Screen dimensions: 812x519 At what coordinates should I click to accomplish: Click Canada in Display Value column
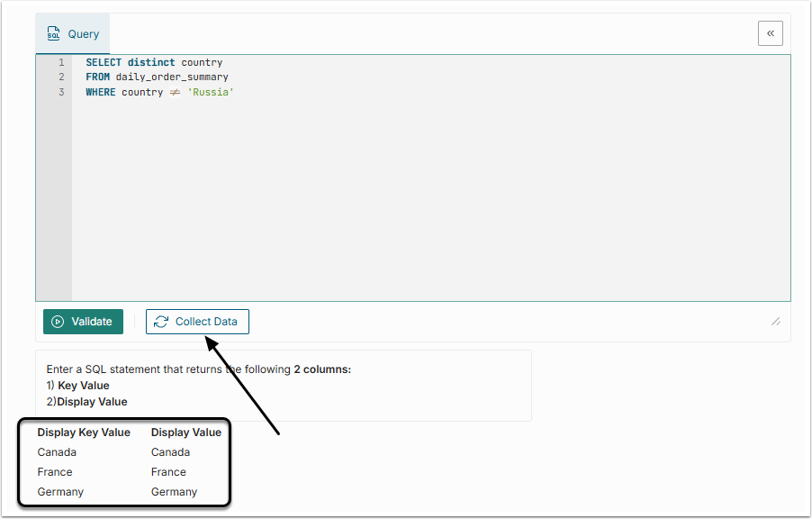pyautogui.click(x=170, y=452)
